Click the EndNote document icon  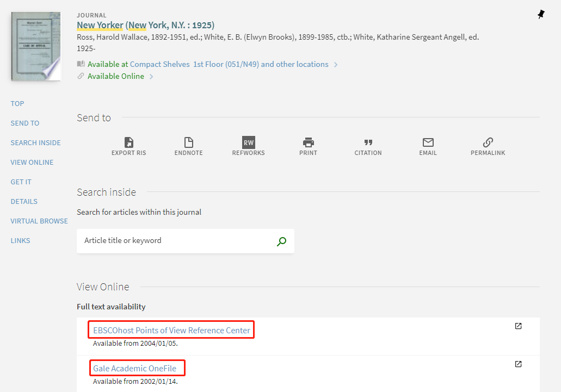tap(189, 143)
